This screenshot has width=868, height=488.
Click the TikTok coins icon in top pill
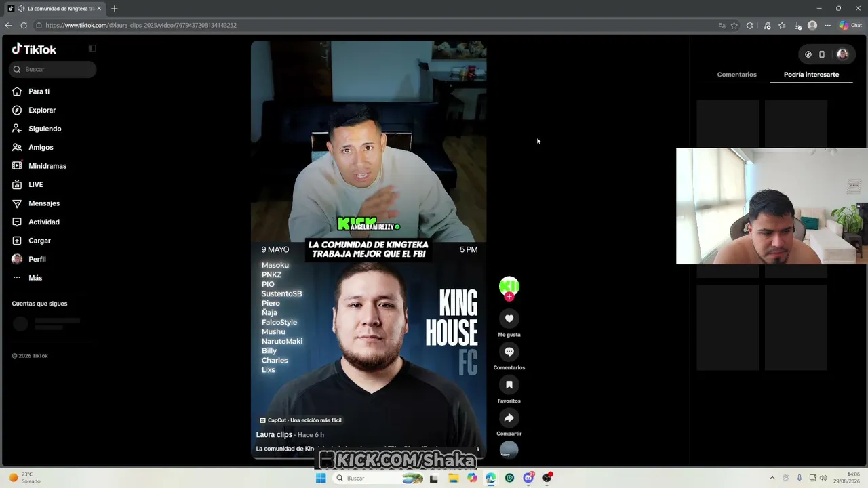click(x=808, y=54)
